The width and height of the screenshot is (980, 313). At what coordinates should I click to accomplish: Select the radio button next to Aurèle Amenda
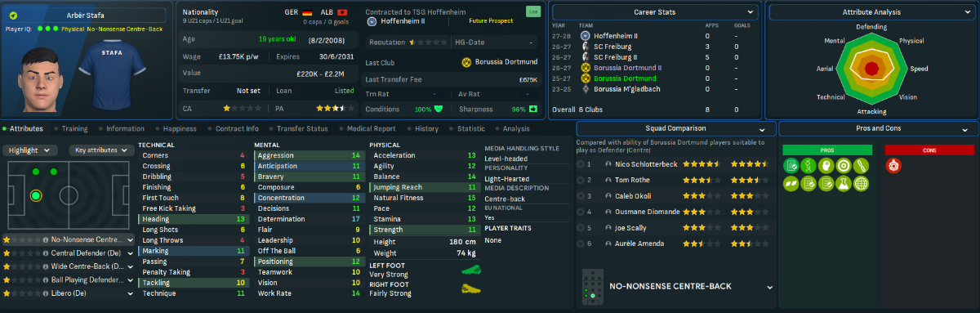point(581,244)
